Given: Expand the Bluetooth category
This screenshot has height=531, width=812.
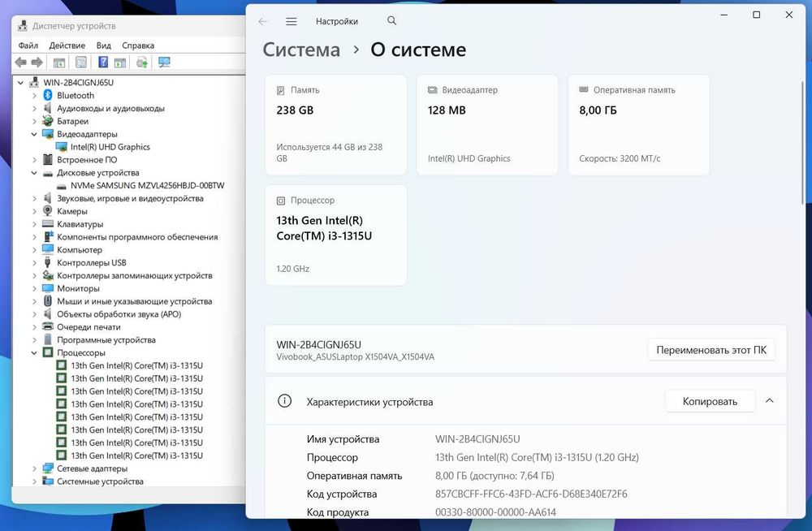Looking at the screenshot, I should click(34, 95).
